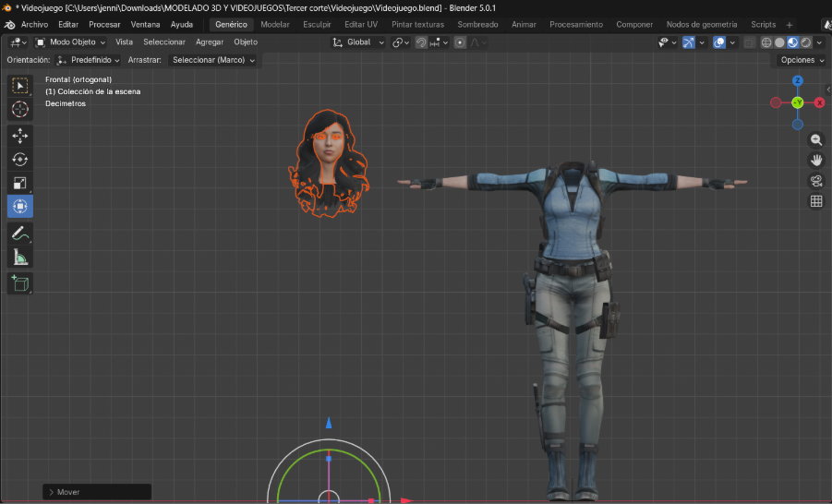
Task: Click the Blender logo menu icon
Action: point(9,25)
